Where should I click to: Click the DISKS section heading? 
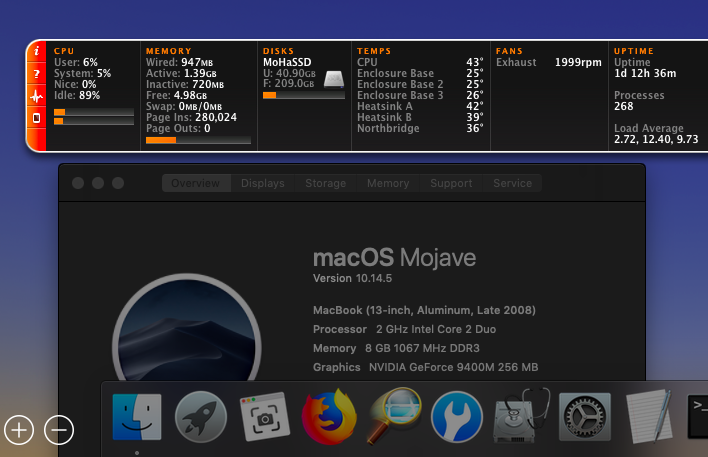coord(279,51)
